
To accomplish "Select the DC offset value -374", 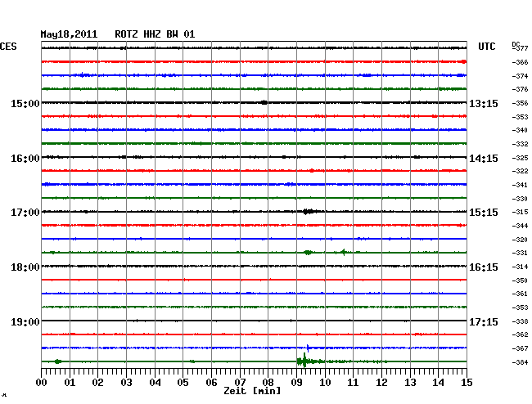I will point(520,76).
